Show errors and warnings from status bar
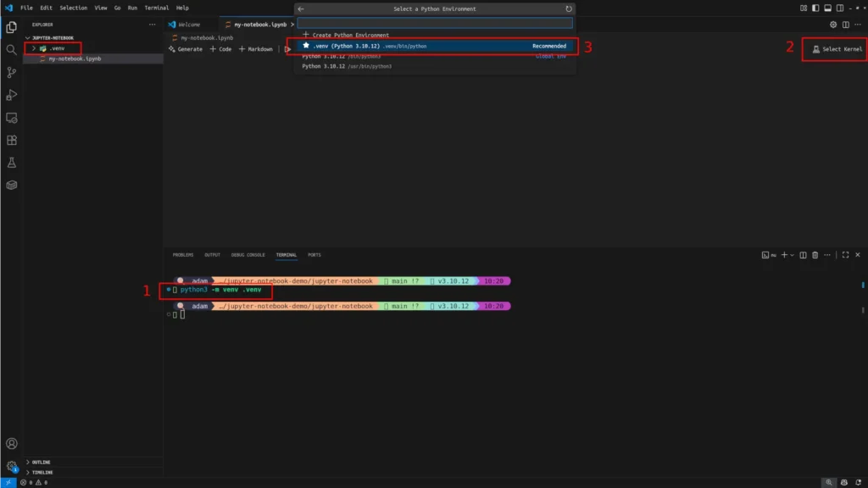The height and width of the screenshot is (488, 868). point(34,482)
